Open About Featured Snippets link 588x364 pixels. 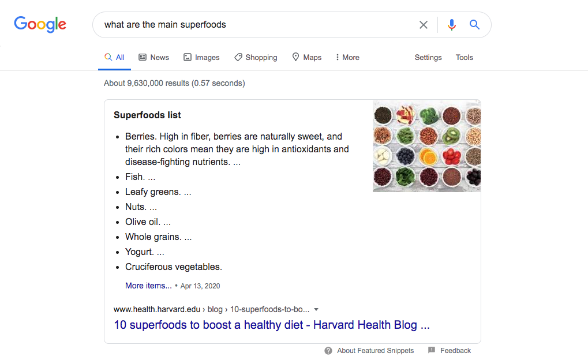coord(375,351)
